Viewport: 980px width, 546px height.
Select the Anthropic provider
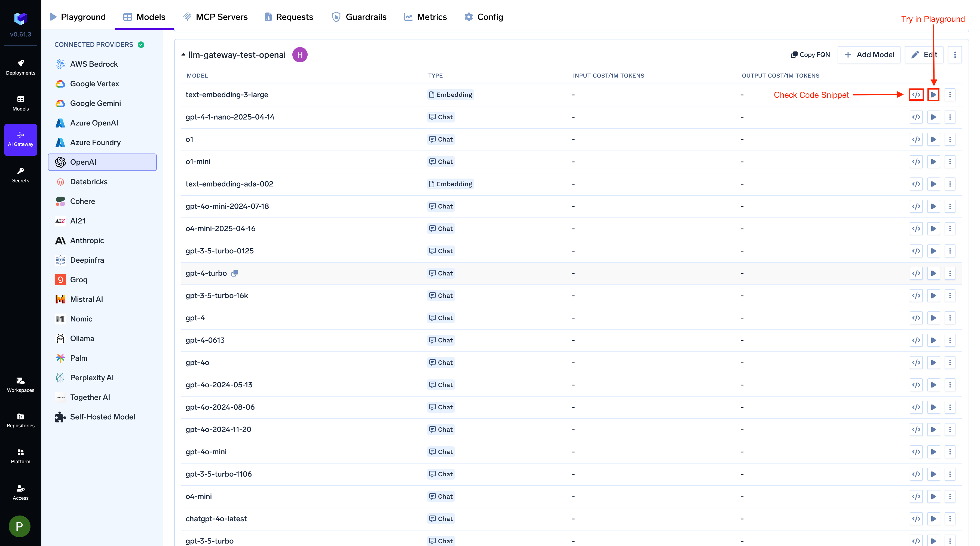click(102, 240)
